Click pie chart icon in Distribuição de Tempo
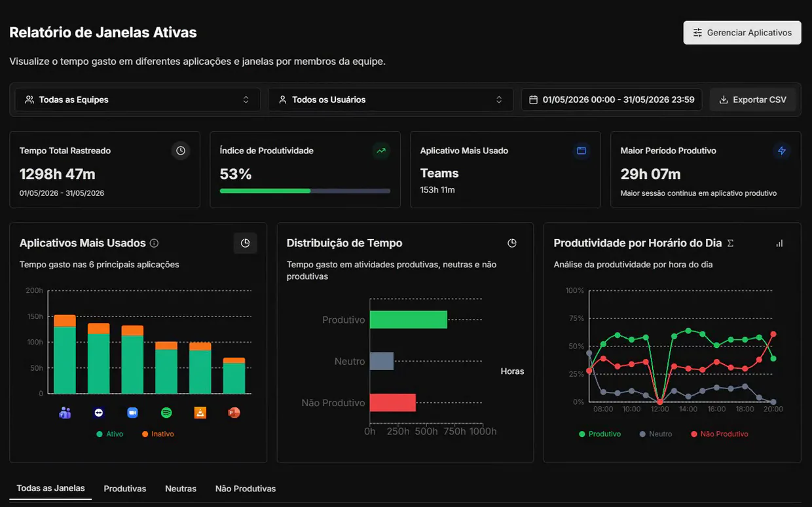812x507 pixels. [512, 243]
